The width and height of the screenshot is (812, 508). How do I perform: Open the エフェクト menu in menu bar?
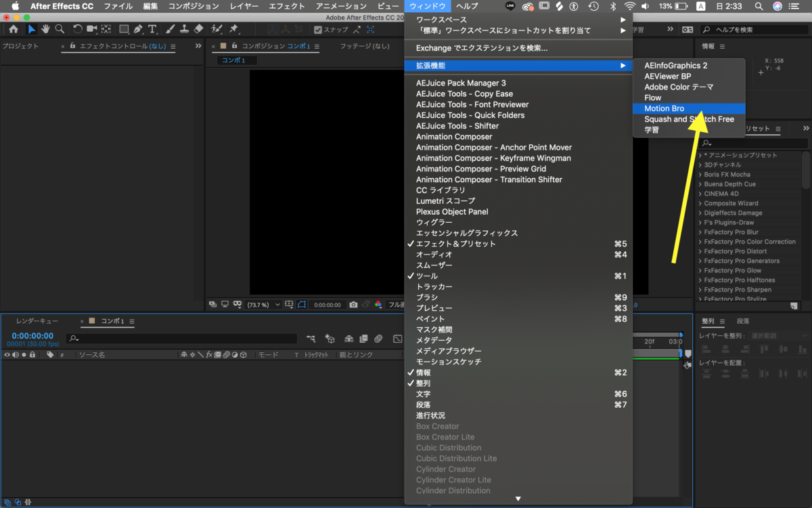pos(287,6)
